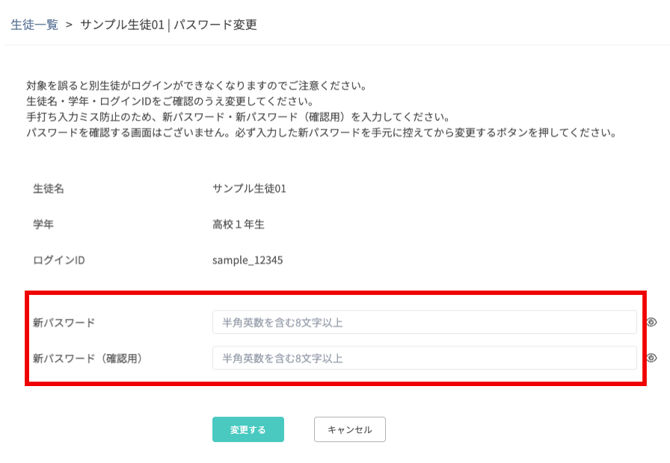This screenshot has width=670, height=463.
Task: Click the breadcrumb separator arrow
Action: coord(69,25)
